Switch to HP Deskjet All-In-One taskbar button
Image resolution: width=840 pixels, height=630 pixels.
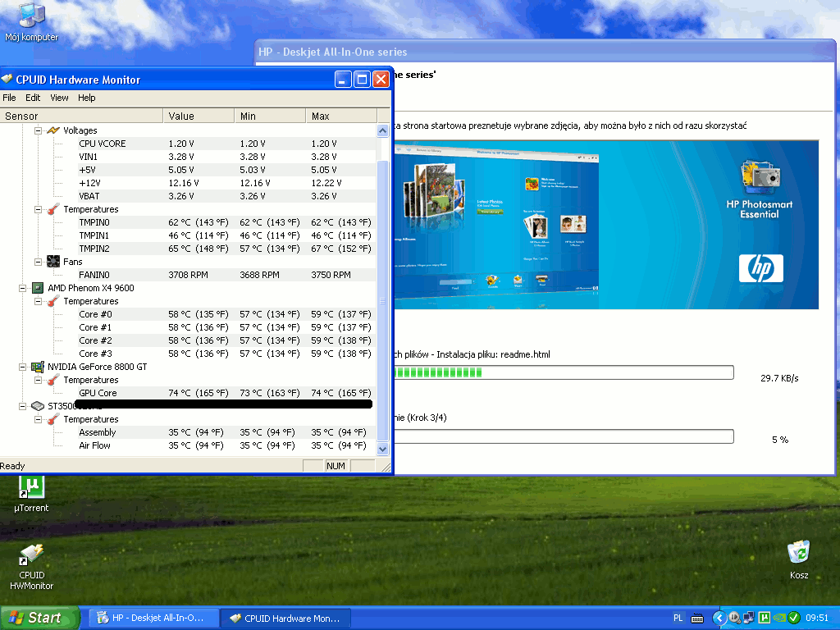pyautogui.click(x=153, y=618)
